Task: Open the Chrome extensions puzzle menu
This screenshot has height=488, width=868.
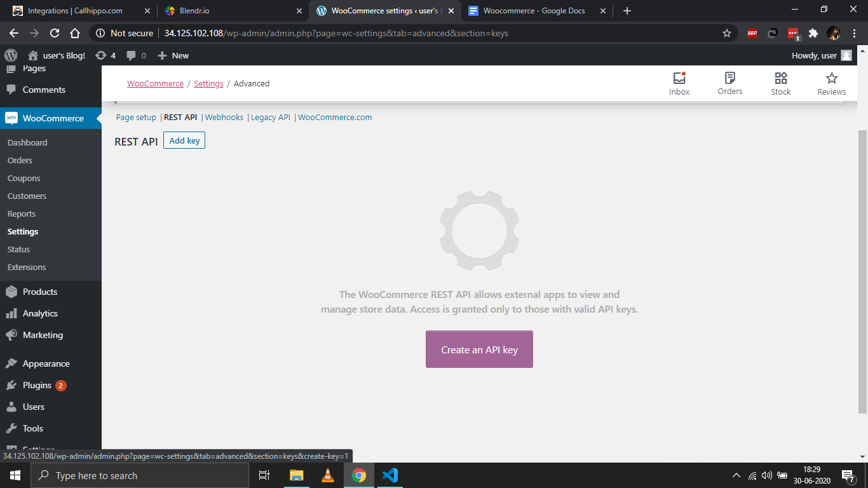Action: tap(813, 33)
